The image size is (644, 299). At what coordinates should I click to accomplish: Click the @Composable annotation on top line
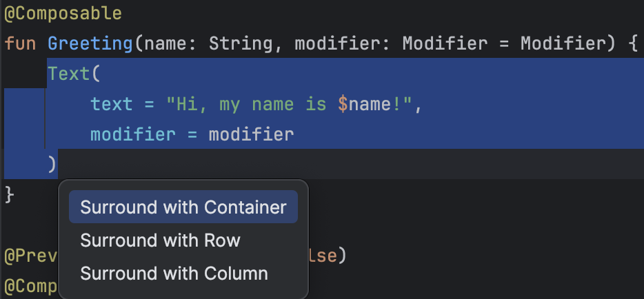pyautogui.click(x=63, y=13)
